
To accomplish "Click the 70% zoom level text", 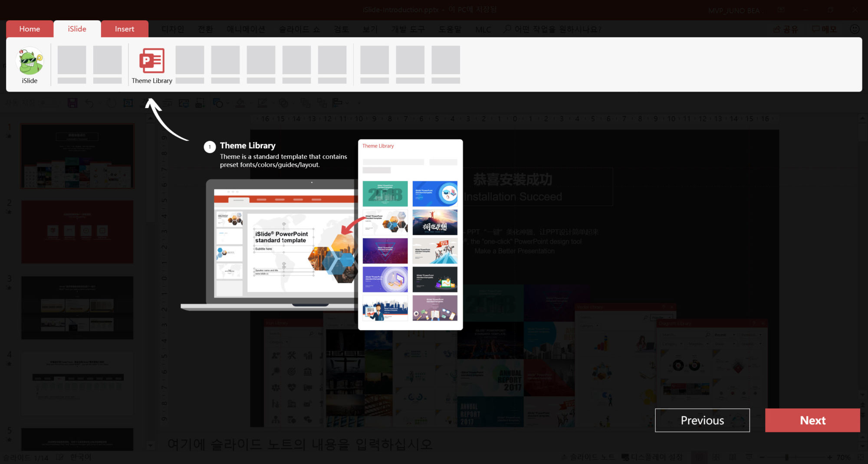I will tap(843, 457).
